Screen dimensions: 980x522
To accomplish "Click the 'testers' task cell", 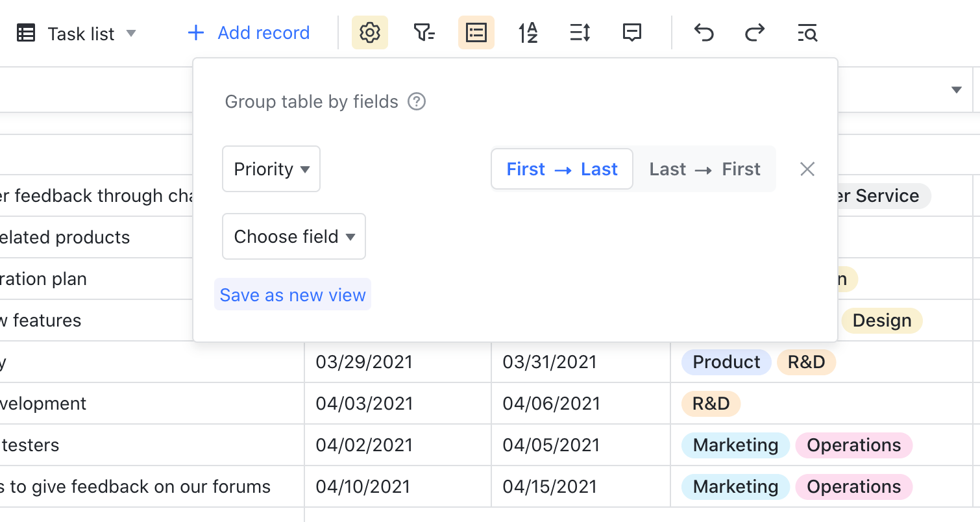I will point(152,445).
